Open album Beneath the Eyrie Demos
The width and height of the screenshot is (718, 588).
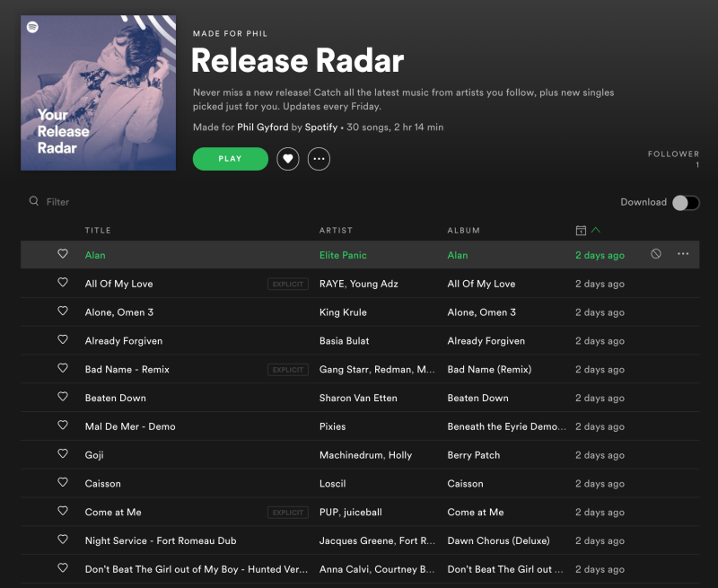click(x=507, y=426)
